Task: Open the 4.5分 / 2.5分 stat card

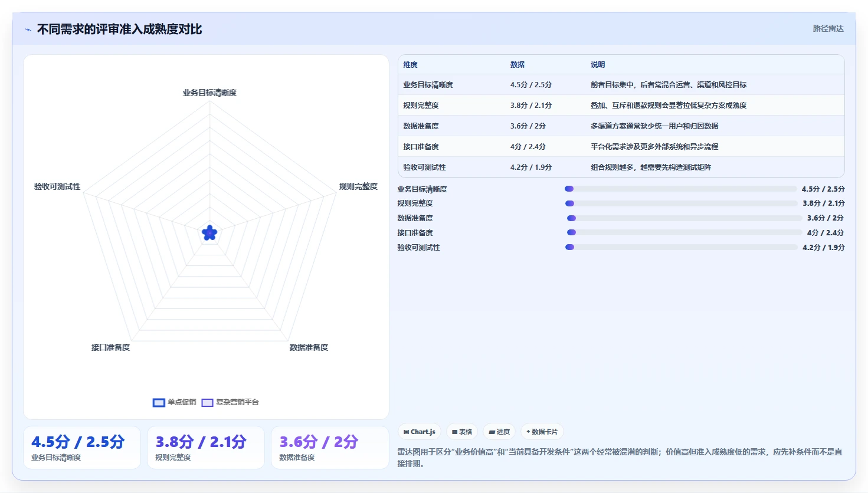Action: (82, 448)
